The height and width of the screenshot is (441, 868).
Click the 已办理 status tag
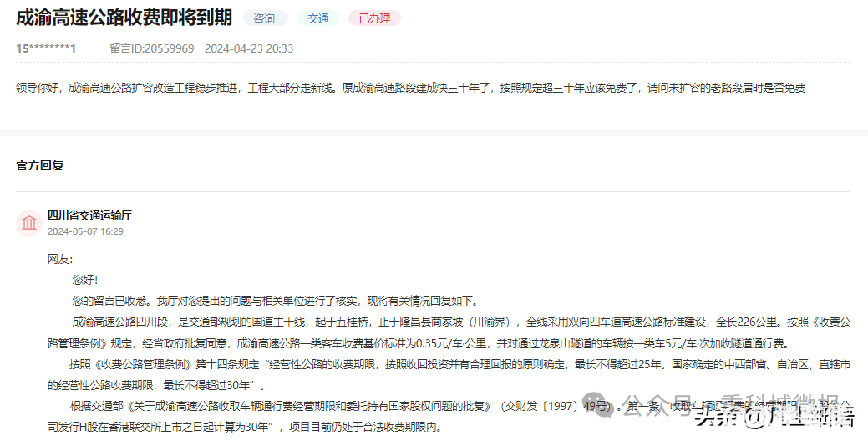[x=375, y=18]
